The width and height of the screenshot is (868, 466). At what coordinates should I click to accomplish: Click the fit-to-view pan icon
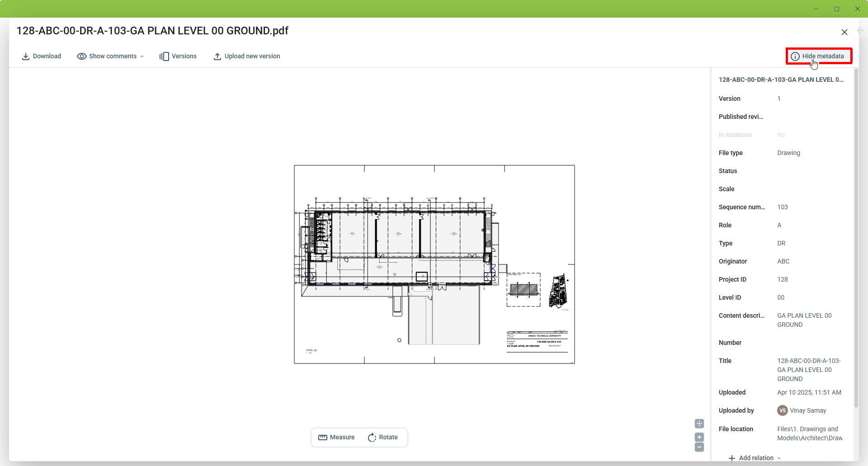pos(699,424)
